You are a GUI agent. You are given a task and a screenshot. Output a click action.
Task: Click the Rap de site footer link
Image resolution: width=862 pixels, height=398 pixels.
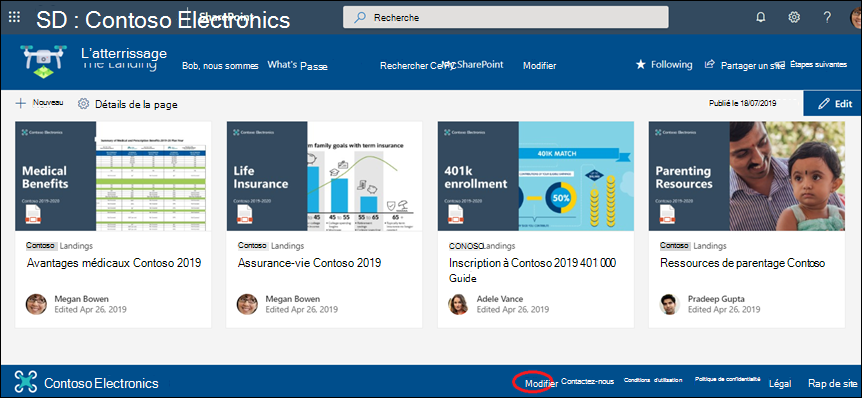pos(832,383)
